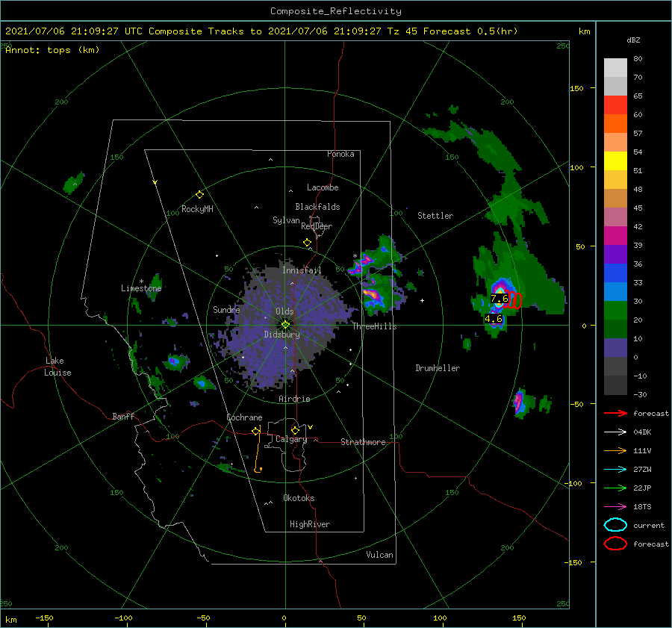Click the yellow diamond marker above Calgary
Image resolution: width=672 pixels, height=628 pixels.
295,430
